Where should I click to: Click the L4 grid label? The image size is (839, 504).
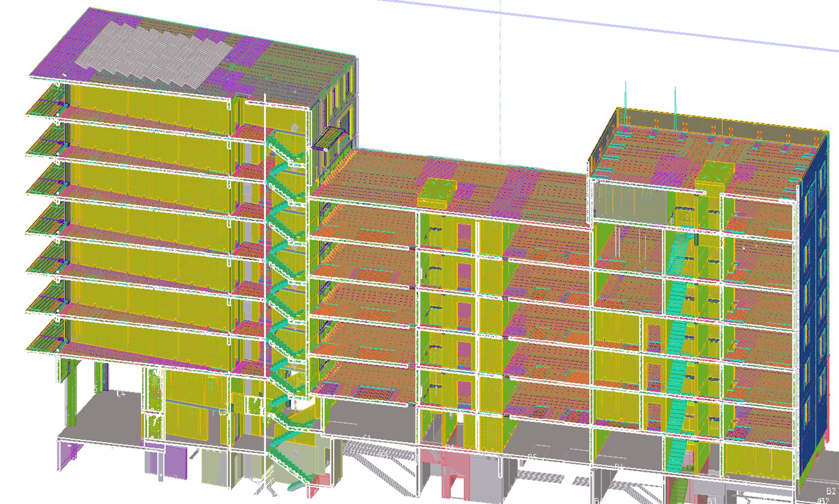121,394
